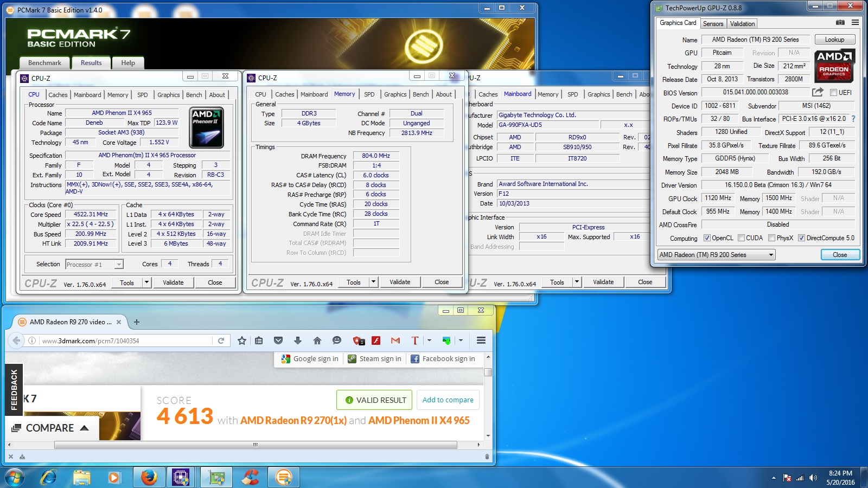Image resolution: width=868 pixels, height=488 pixels.
Task: Toggle the OpenCL checkbox
Action: point(707,237)
